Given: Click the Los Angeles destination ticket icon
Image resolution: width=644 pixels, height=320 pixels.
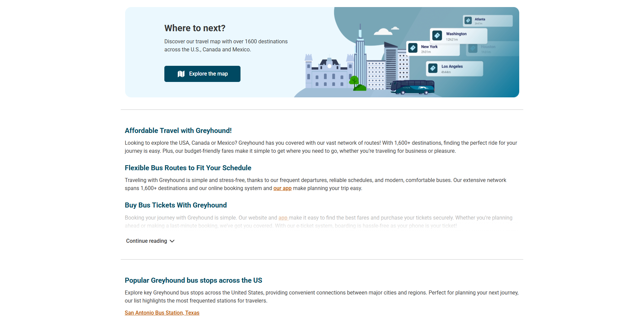Looking at the screenshot, I should pos(433,68).
